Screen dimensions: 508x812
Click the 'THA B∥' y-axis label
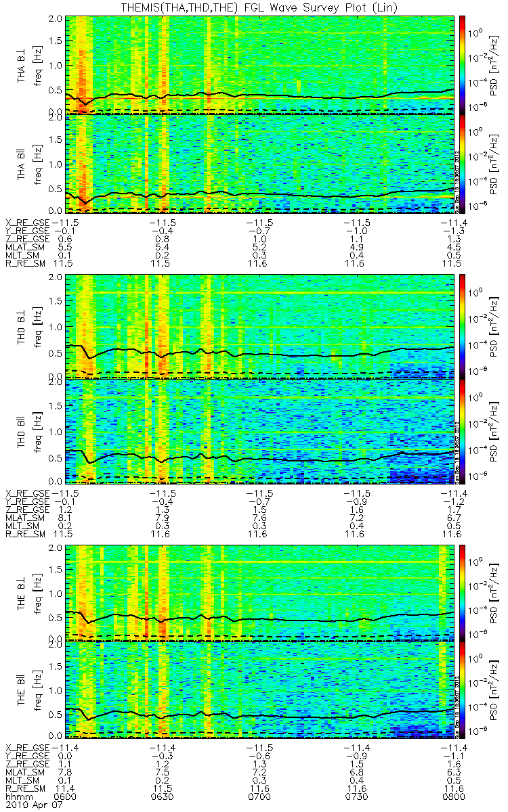coord(22,163)
